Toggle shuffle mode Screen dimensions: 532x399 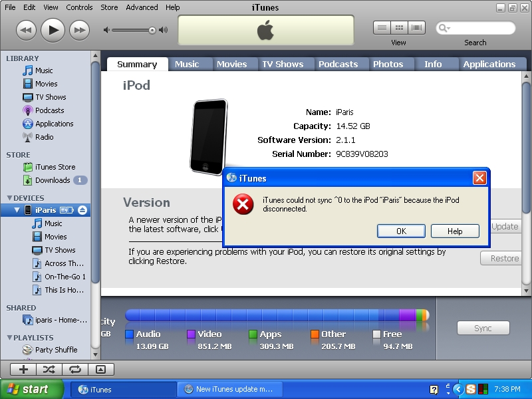[x=49, y=370]
